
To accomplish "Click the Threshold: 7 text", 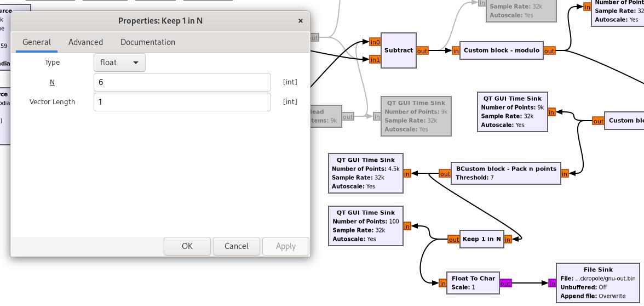I will pos(475,178).
